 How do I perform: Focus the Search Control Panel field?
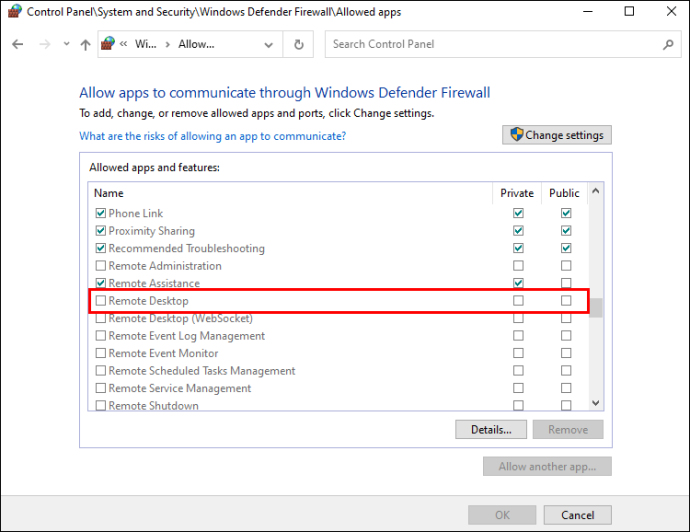503,44
